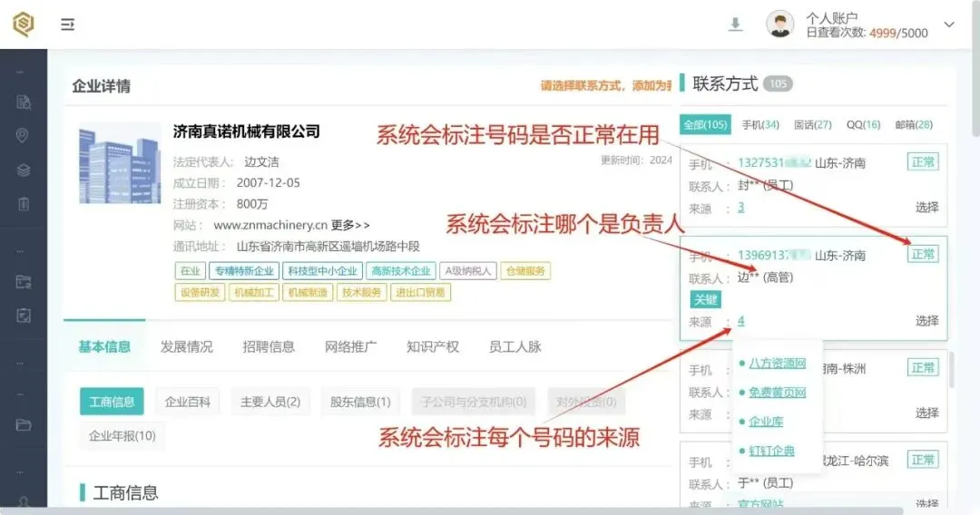Click the download icon in header
980x515 pixels.
coord(736,24)
